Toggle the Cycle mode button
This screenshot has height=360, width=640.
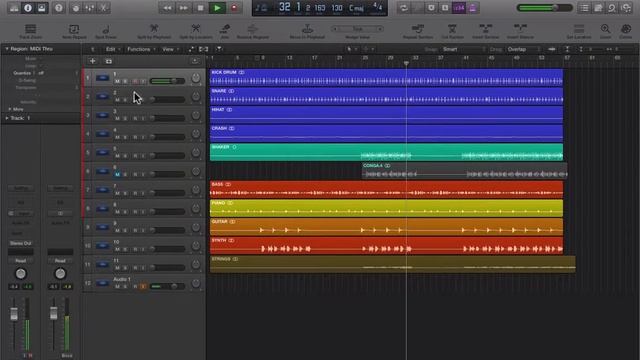click(404, 8)
